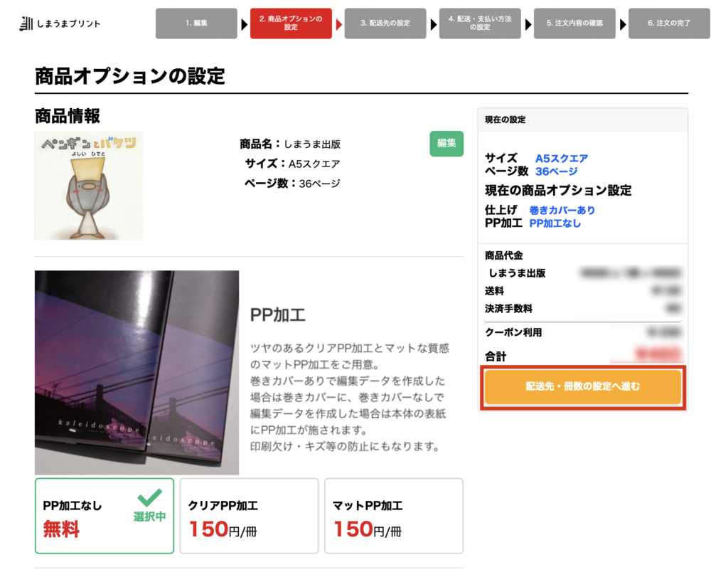
Task: Click the A5スクエア size link
Action: pyautogui.click(x=562, y=159)
